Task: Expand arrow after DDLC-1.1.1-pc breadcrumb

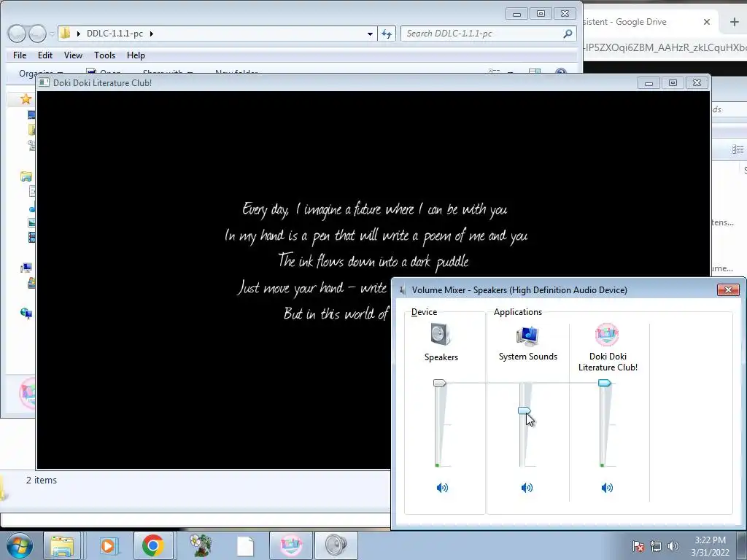Action: [152, 34]
